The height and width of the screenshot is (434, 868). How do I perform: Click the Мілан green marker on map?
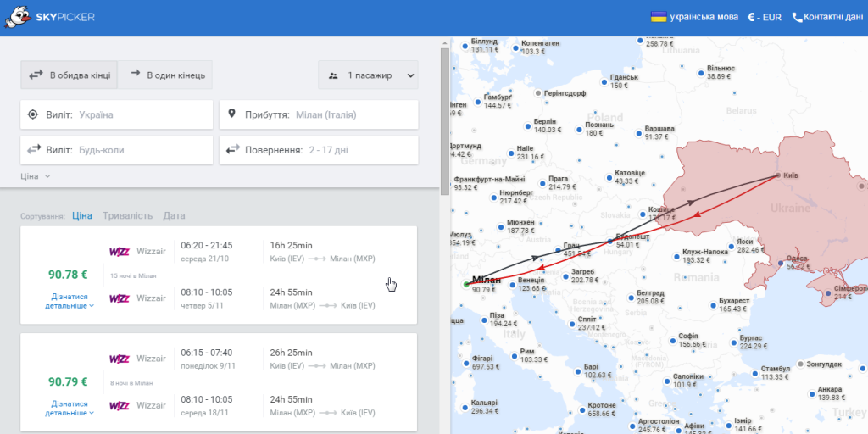[x=465, y=285]
